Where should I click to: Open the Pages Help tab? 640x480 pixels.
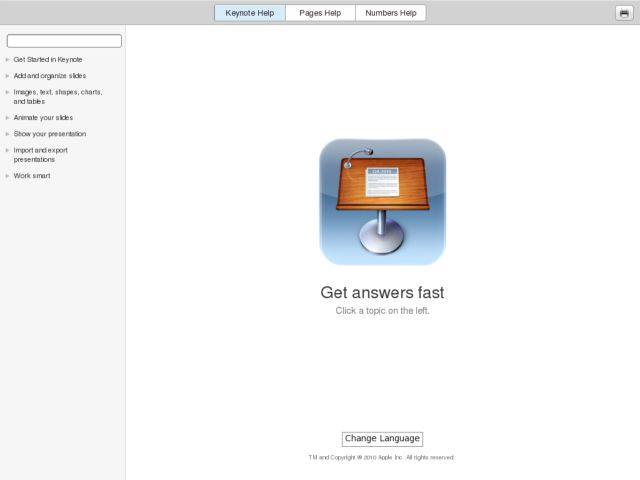pyautogui.click(x=320, y=13)
